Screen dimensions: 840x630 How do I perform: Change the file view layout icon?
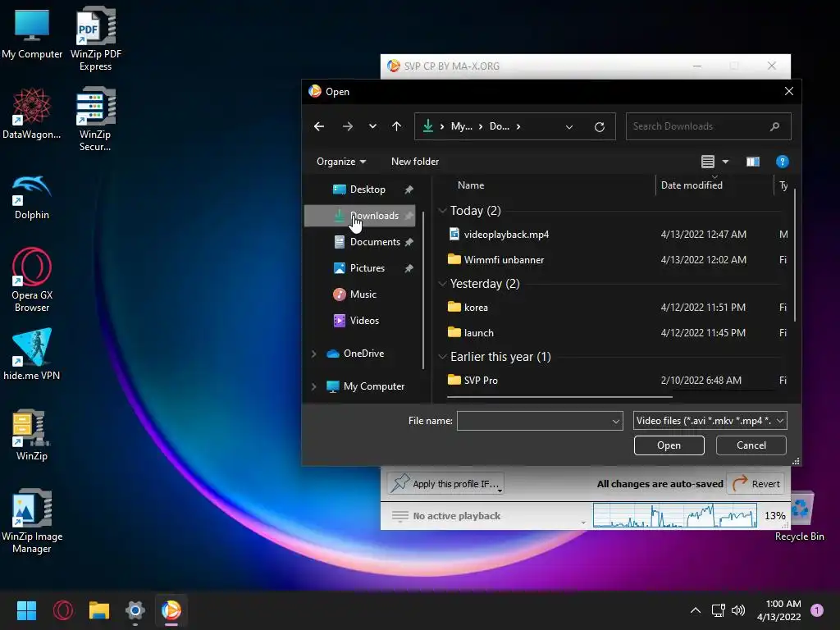[x=708, y=162]
